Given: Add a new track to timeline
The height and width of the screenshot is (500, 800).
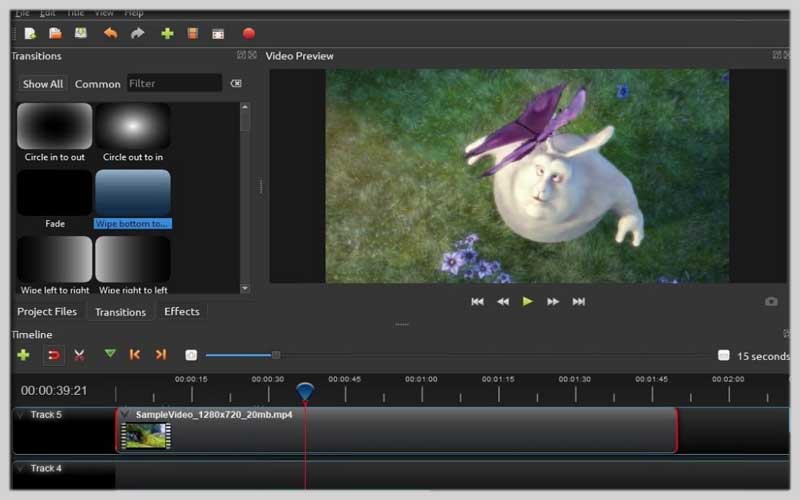Looking at the screenshot, I should coord(23,355).
